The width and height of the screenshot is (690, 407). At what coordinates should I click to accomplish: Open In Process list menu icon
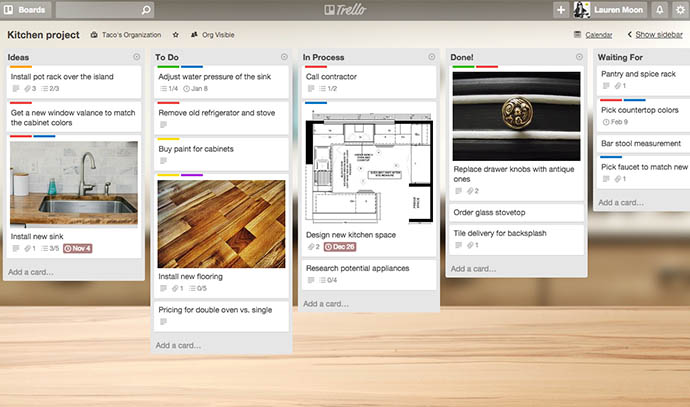point(432,57)
